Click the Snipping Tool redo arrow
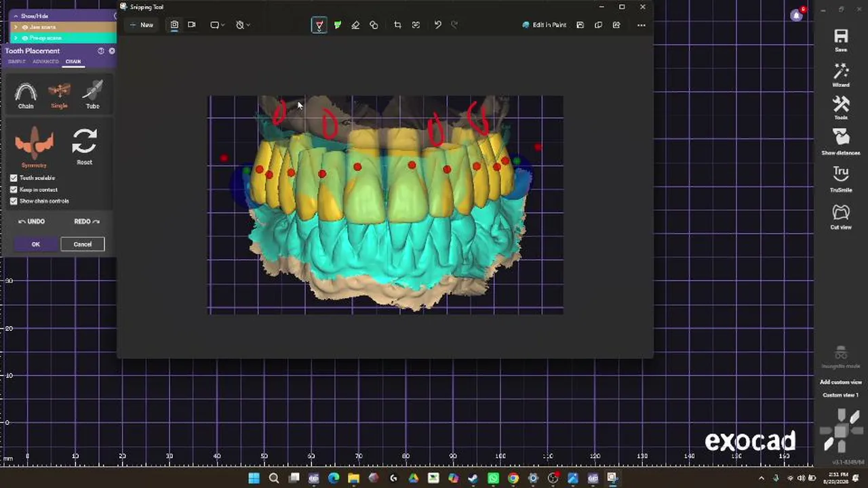Image resolution: width=868 pixels, height=488 pixels. click(x=454, y=25)
